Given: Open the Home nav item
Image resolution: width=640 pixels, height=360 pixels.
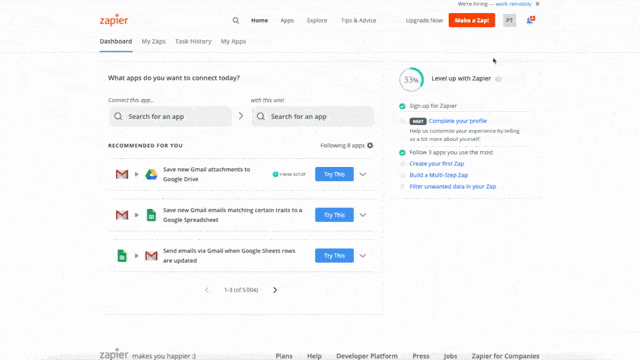Looking at the screenshot, I should click(260, 20).
